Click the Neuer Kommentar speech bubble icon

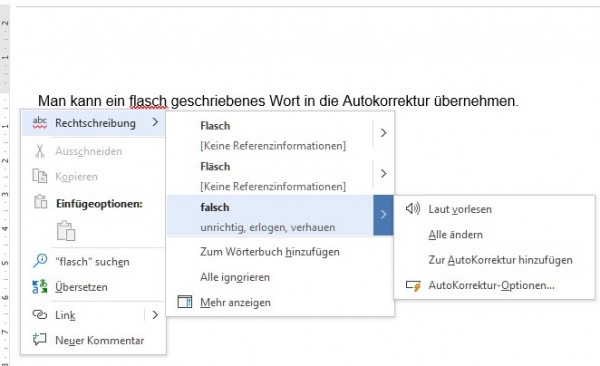[x=39, y=339]
